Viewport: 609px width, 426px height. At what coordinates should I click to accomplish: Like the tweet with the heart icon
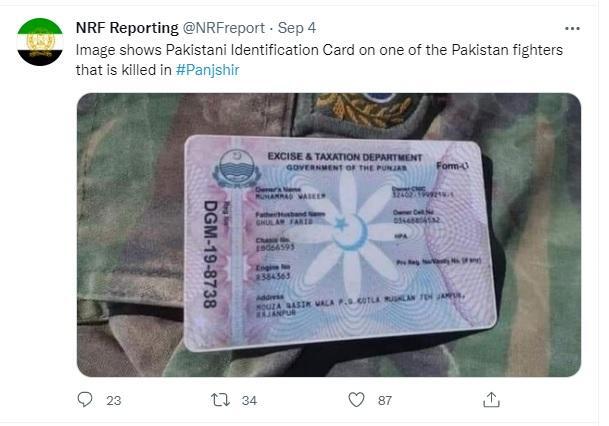tap(356, 400)
